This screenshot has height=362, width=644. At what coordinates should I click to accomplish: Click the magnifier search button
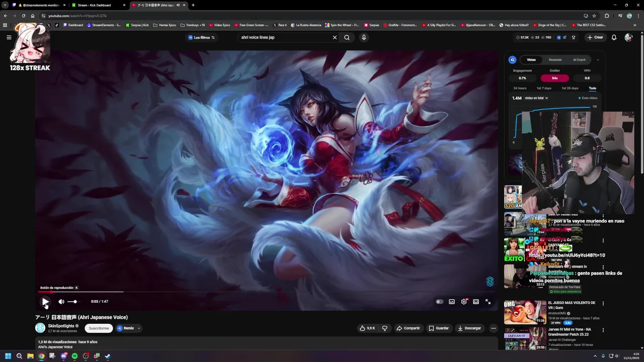tap(347, 37)
